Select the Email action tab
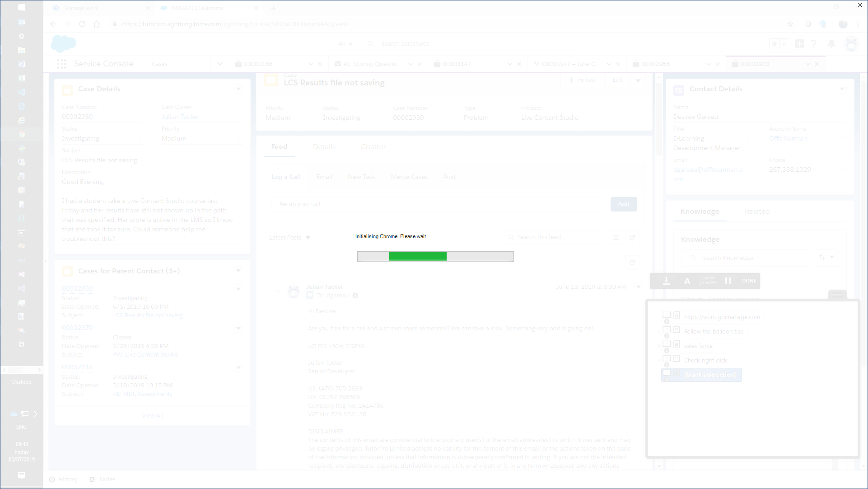The height and width of the screenshot is (489, 868). point(324,177)
